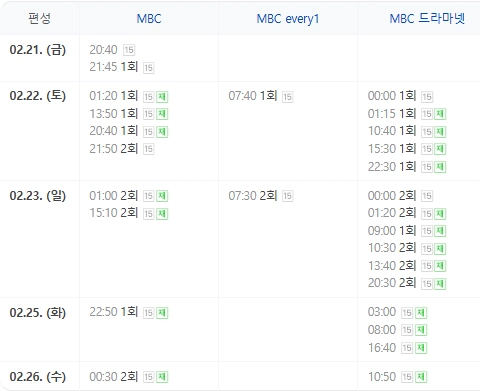The image size is (480, 391).
Task: Click the 드라마넷 09:00 1회 entry
Action: (392, 231)
